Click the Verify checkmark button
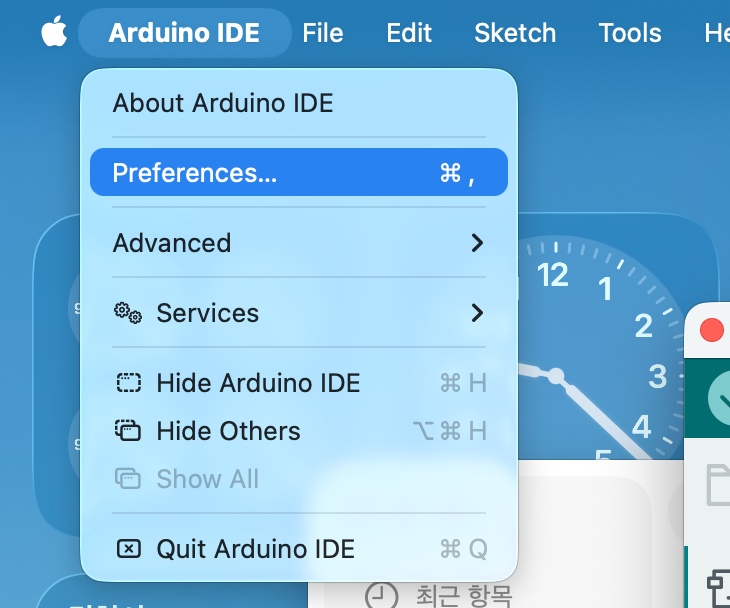The image size is (730, 608). tap(720, 399)
